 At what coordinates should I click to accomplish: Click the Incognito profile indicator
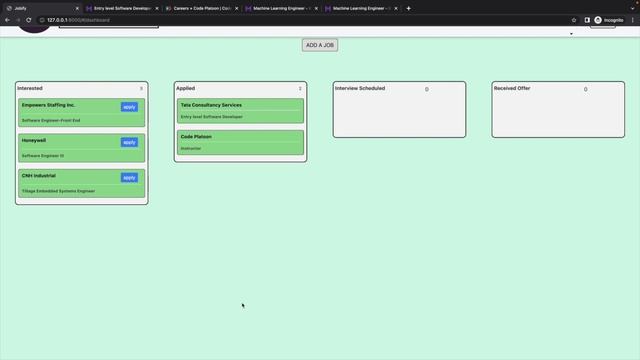pos(609,20)
